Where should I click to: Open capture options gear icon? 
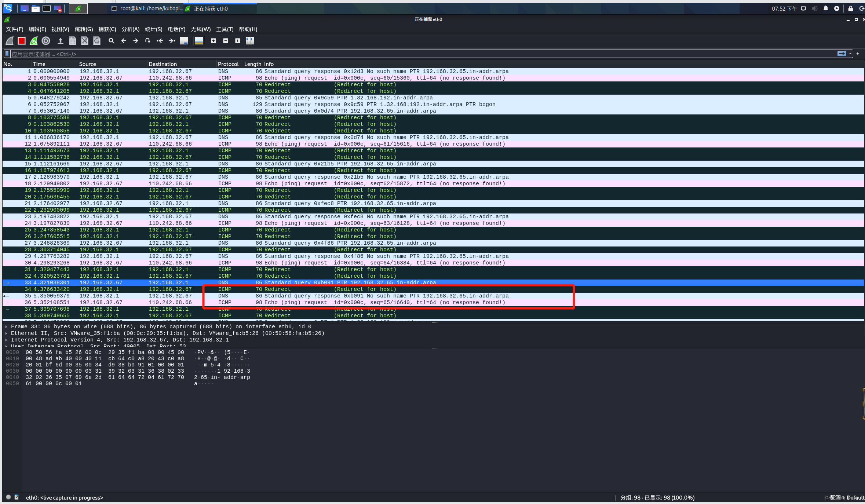pos(46,41)
